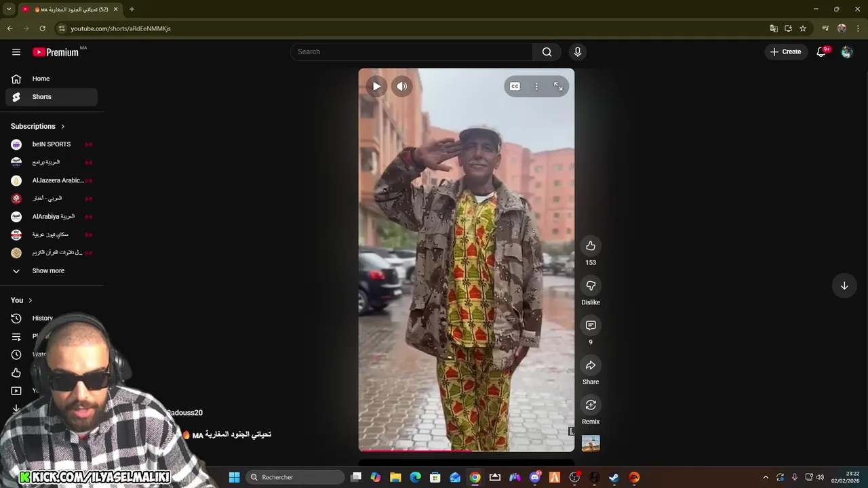Reload the page in Chrome
This screenshot has width=868, height=488.
tap(42, 28)
